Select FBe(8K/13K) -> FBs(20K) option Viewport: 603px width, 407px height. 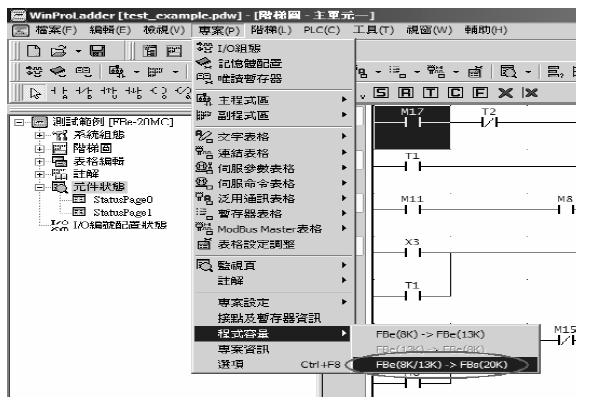[x=445, y=364]
